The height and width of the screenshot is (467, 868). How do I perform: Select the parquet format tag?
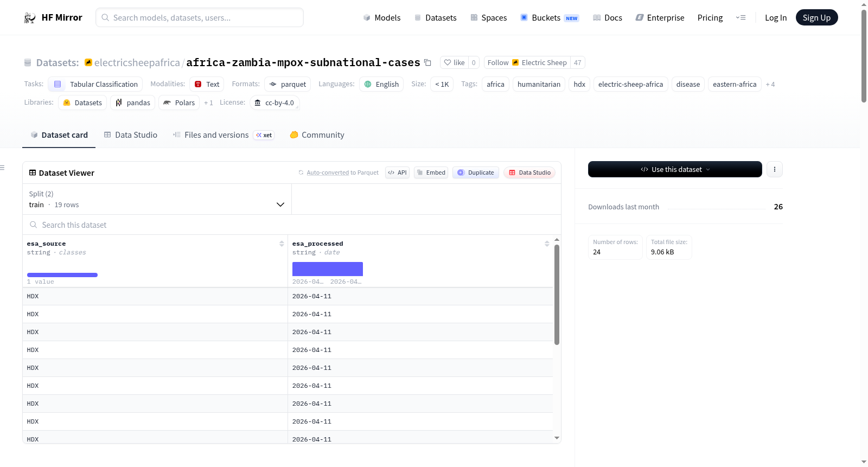coord(288,84)
